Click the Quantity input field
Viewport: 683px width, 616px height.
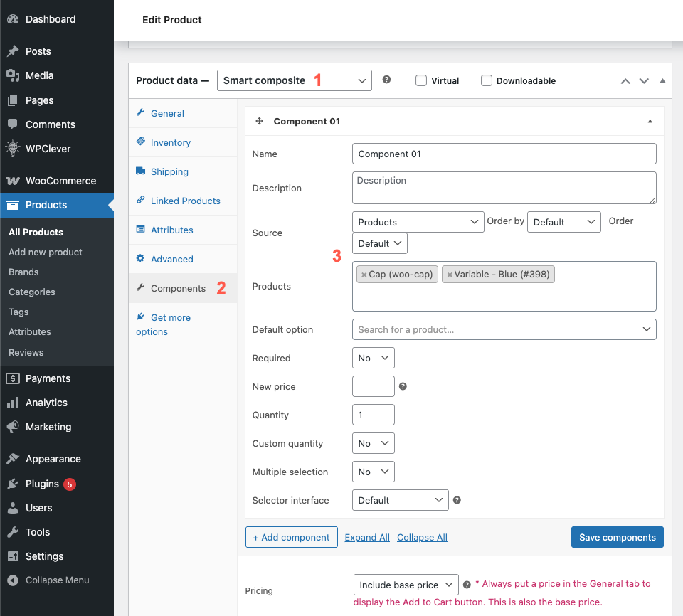(374, 415)
